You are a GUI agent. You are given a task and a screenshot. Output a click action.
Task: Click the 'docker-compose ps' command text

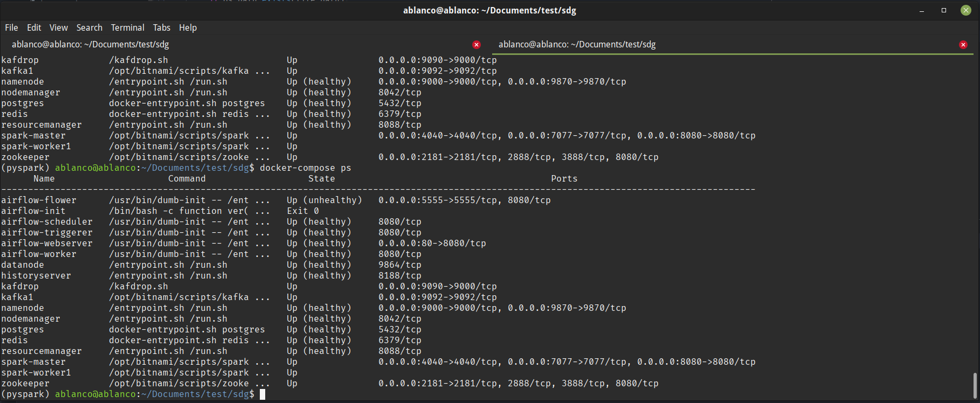(306, 168)
